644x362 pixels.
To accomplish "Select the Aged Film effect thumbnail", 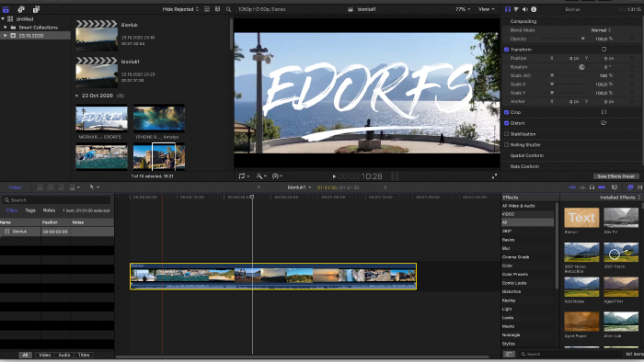I will click(x=621, y=287).
